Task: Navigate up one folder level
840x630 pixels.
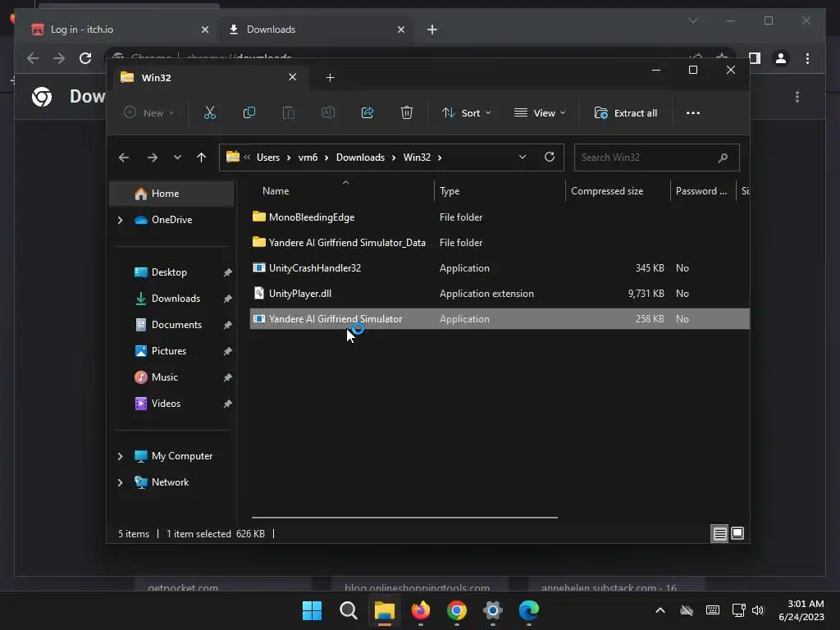Action: (202, 157)
